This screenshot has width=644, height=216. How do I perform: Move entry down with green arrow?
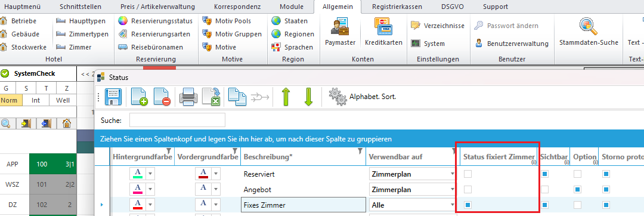tap(308, 97)
